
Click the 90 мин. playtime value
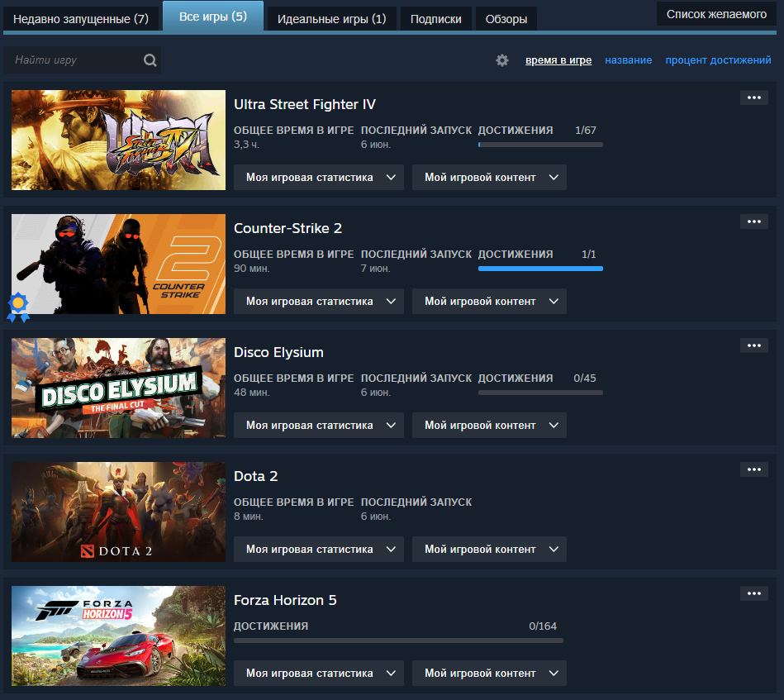click(251, 269)
